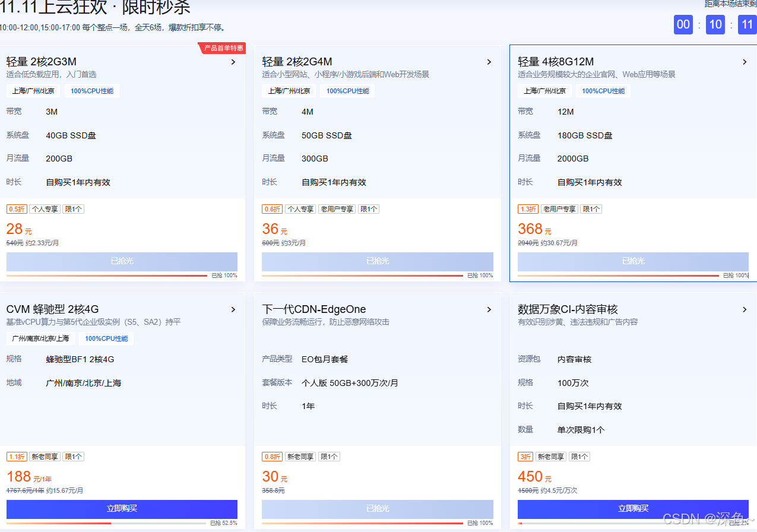
Task: Open the 轻量 4核8G12M product title
Action: [x=556, y=62]
